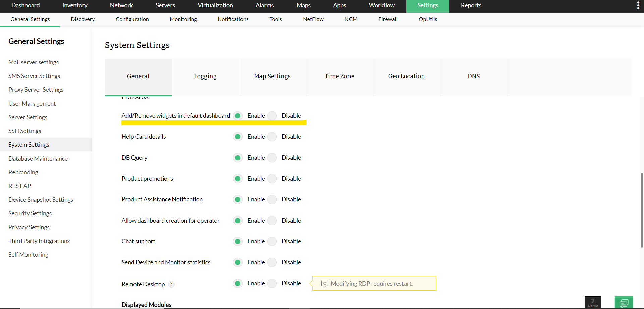Click the RDP restart monitor icon
Screen dimensions: 644x309
[x=325, y=284]
